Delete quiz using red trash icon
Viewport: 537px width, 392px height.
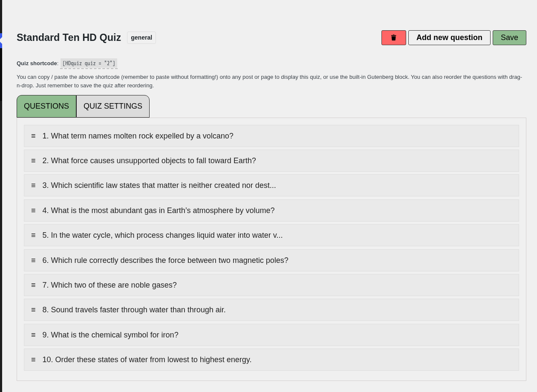pyautogui.click(x=393, y=37)
